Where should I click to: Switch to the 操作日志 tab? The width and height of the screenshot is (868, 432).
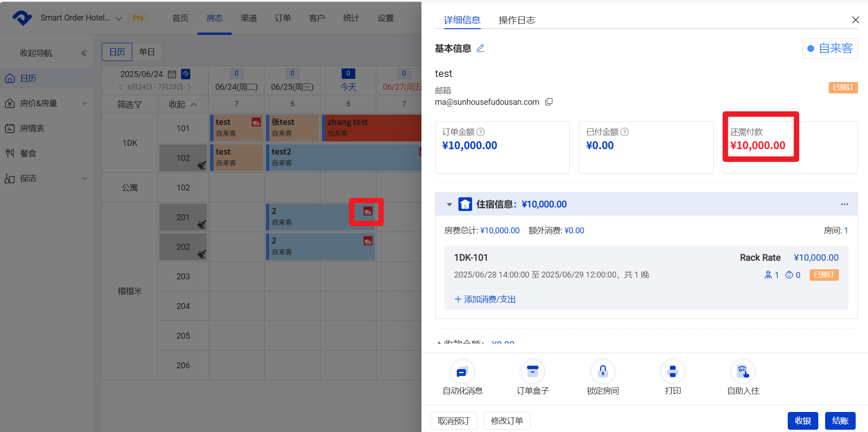(x=517, y=20)
